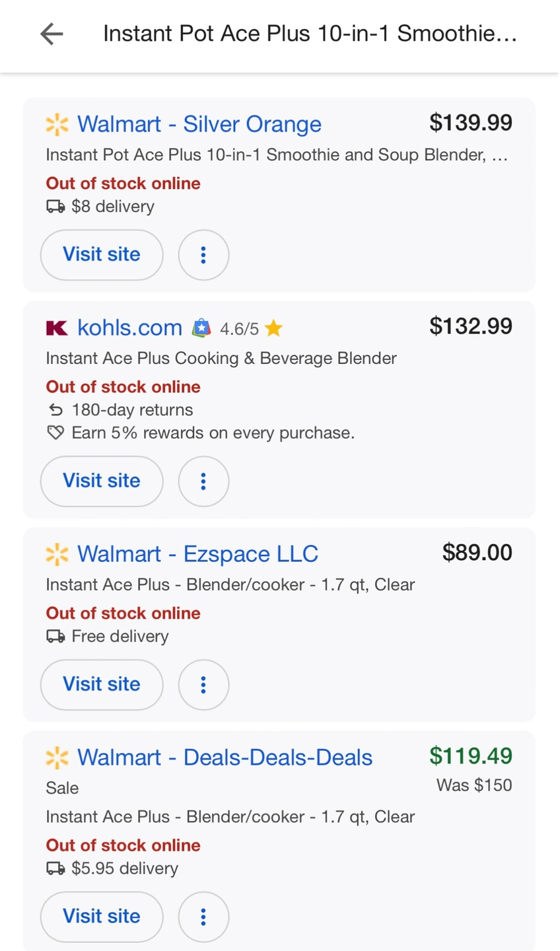Image resolution: width=560 pixels, height=951 pixels.
Task: Click the $119.49 sale price
Action: pyautogui.click(x=471, y=756)
